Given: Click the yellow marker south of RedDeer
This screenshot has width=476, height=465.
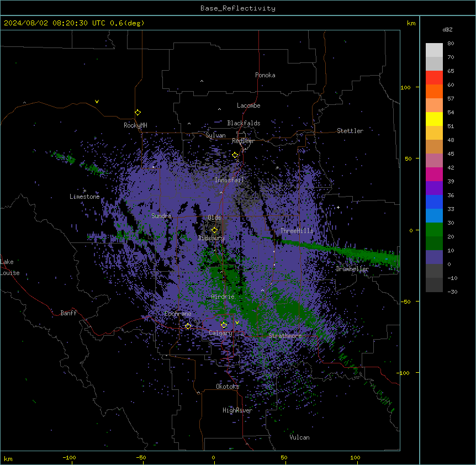Looking at the screenshot, I should click(x=235, y=155).
